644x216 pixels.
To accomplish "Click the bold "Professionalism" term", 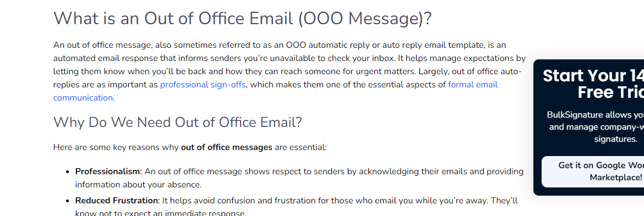I will (107, 171).
